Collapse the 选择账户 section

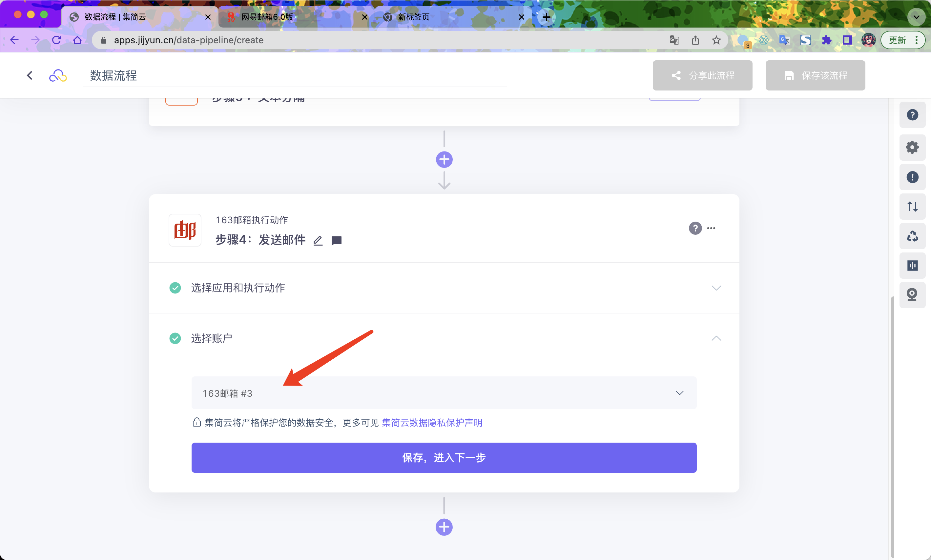pos(716,338)
